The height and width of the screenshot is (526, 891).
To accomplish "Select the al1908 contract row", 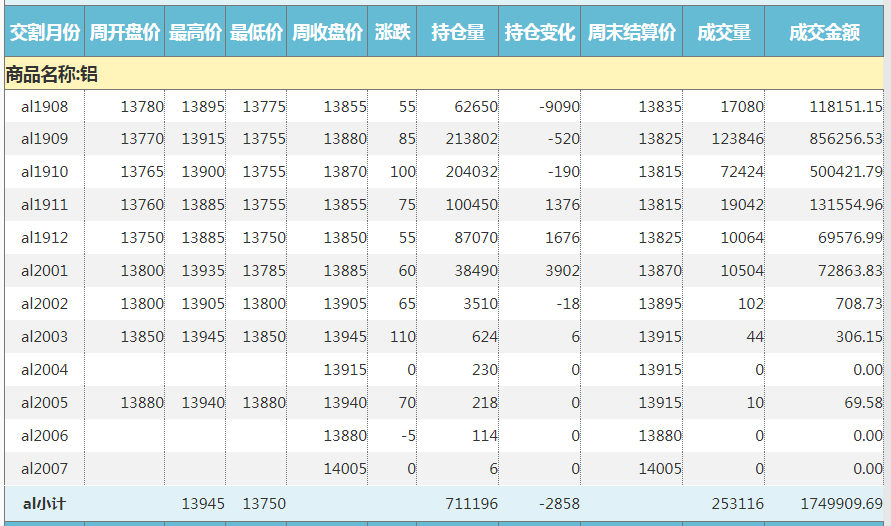I will [44, 106].
